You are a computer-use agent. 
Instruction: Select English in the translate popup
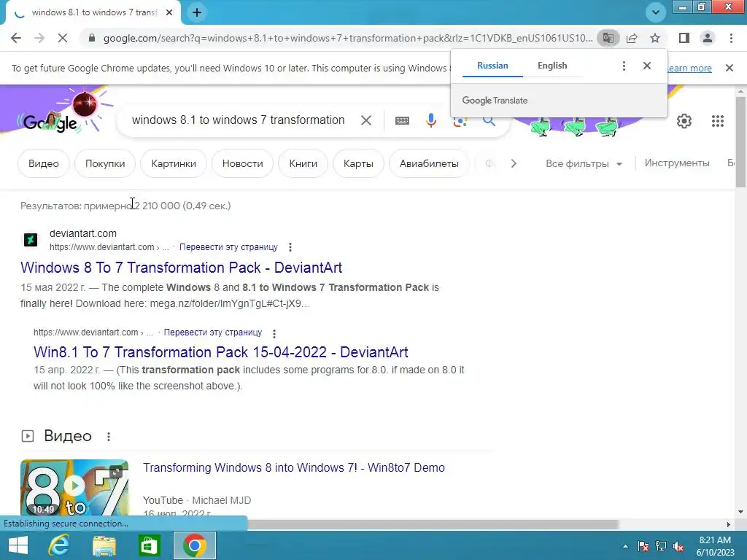click(552, 66)
